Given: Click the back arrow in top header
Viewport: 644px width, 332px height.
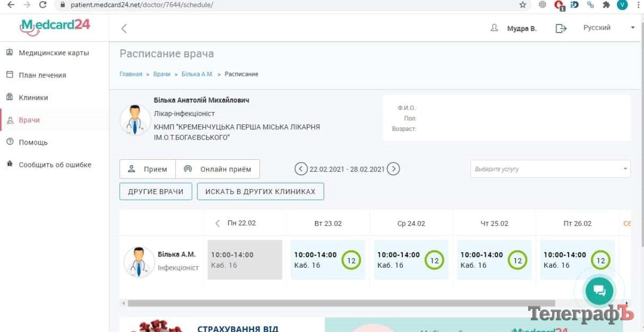Looking at the screenshot, I should click(x=124, y=29).
